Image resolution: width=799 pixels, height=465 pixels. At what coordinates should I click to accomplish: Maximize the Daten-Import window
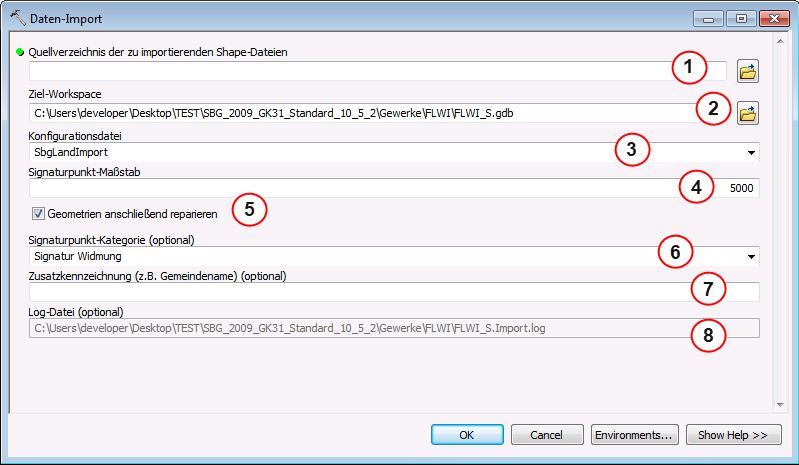[741, 19]
